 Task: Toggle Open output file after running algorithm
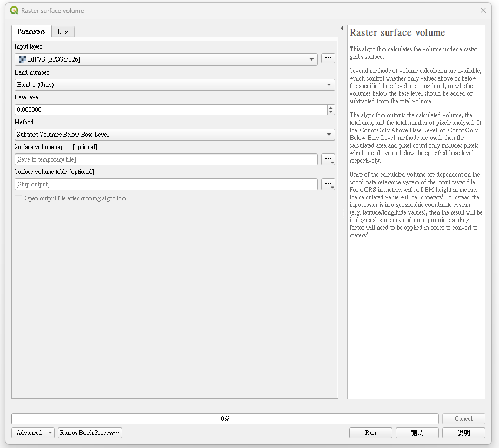[x=19, y=198]
